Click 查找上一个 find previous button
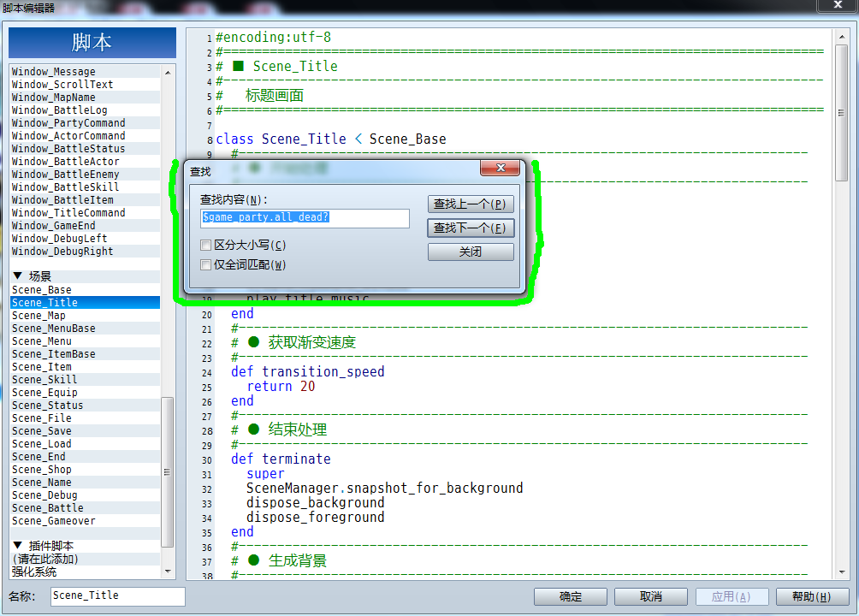The image size is (859, 616). [x=470, y=204]
